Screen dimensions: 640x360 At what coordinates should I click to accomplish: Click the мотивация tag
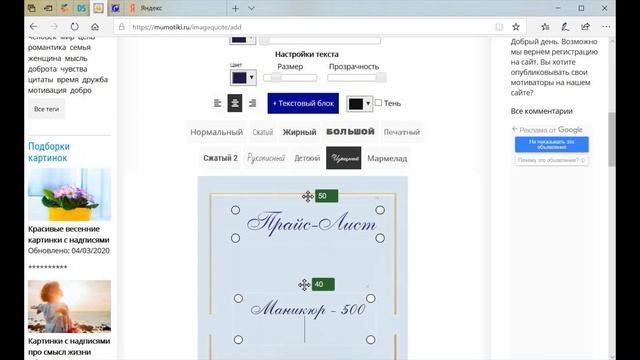pos(47,90)
